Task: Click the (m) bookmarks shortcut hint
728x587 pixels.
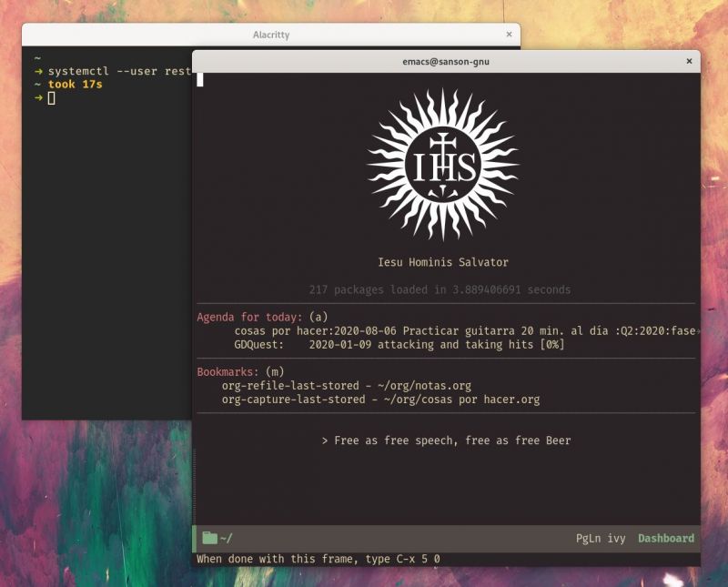Action: (x=275, y=372)
